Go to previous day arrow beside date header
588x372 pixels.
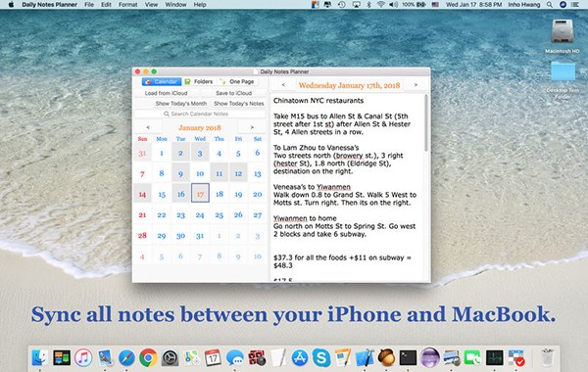point(283,85)
